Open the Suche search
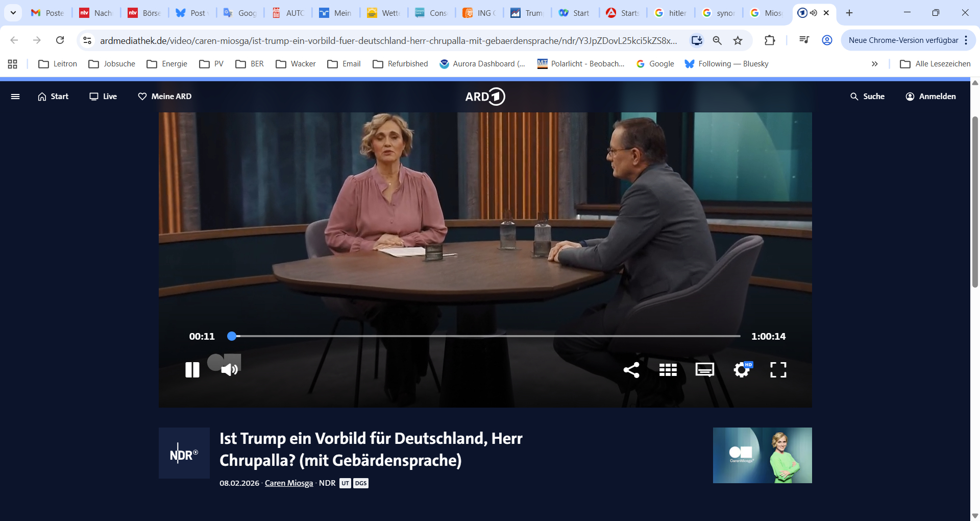Image resolution: width=980 pixels, height=521 pixels. (867, 97)
